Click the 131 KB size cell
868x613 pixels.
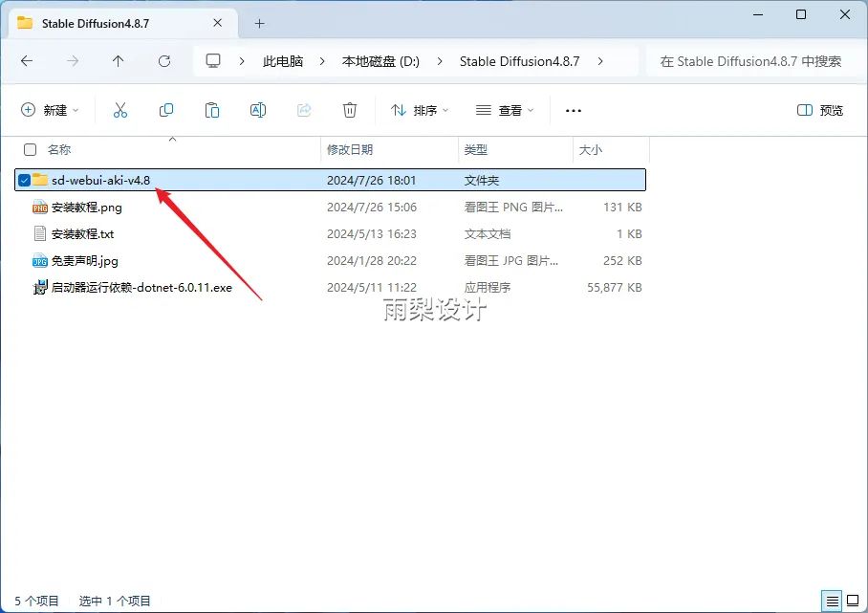[622, 208]
